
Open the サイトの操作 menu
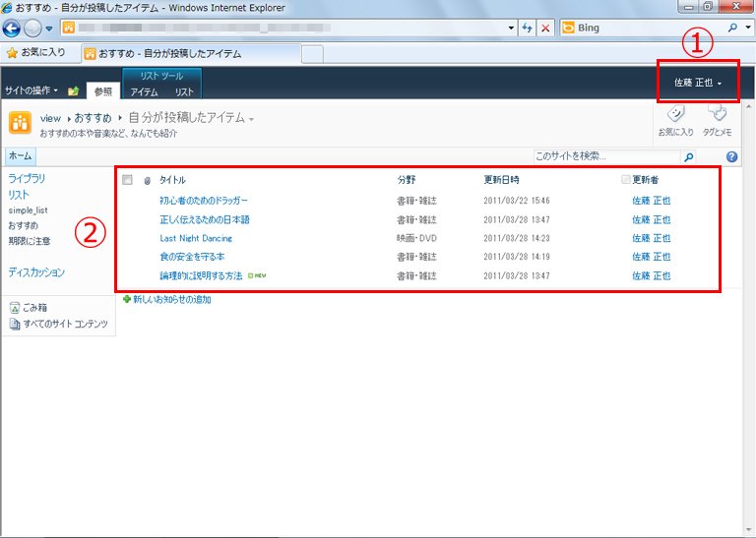31,90
